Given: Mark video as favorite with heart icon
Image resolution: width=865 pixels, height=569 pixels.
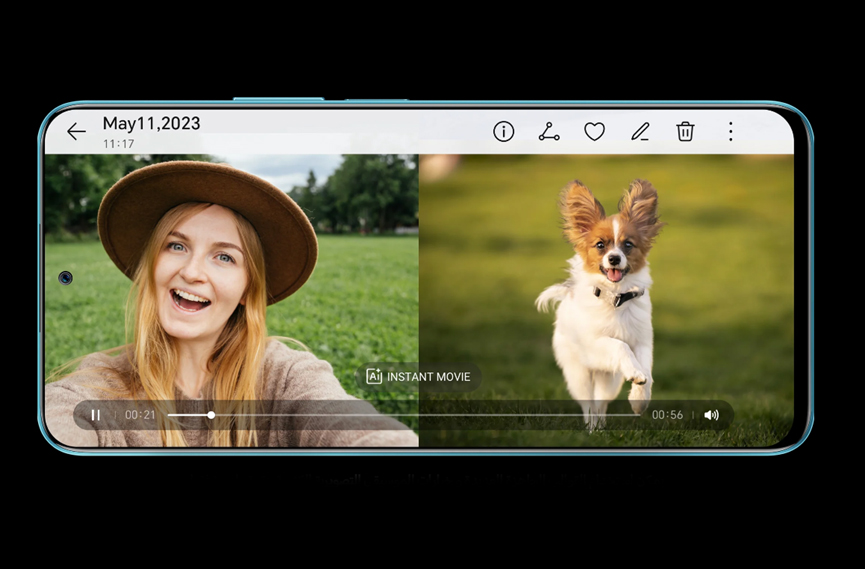Looking at the screenshot, I should tap(595, 132).
